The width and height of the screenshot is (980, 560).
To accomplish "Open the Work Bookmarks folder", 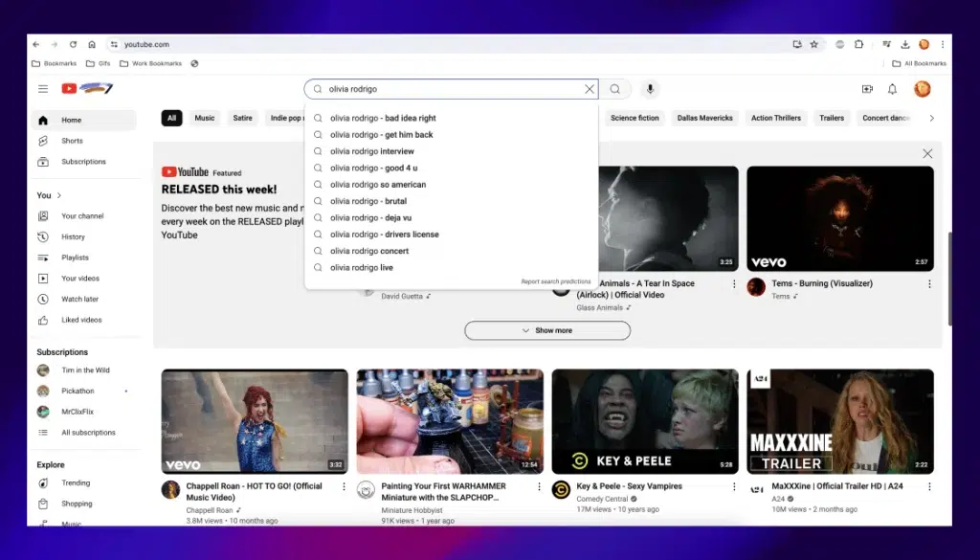I will [150, 63].
